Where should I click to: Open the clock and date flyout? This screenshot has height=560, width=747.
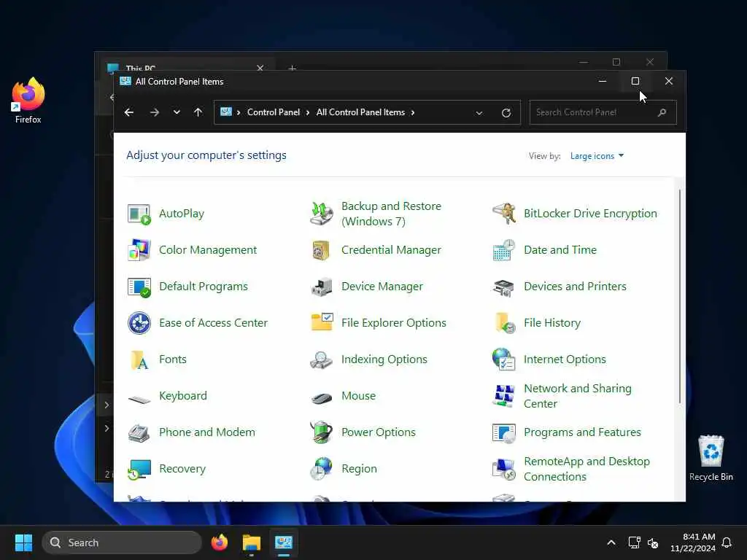click(x=693, y=542)
